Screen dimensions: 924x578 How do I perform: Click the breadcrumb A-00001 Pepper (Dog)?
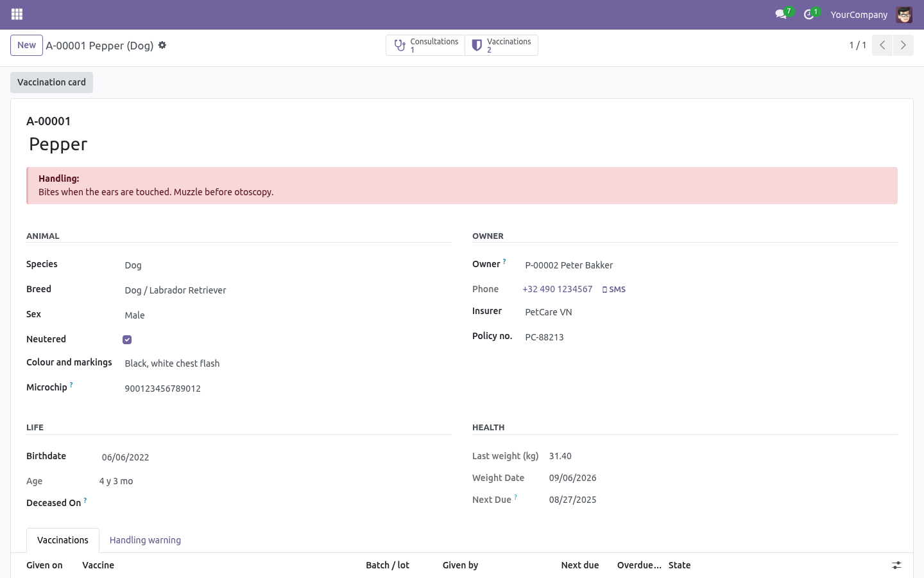click(99, 46)
